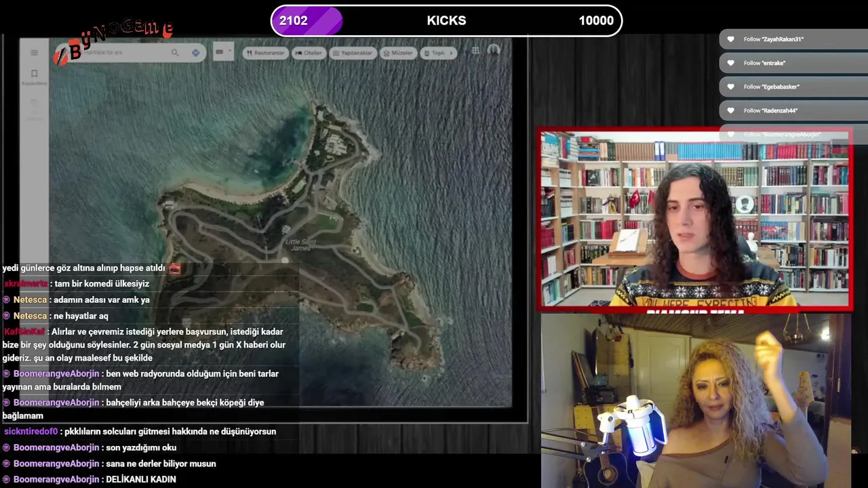This screenshot has width=868, height=488.
Task: Click badge icon beside 'son yazdığımı oku' message
Action: pyautogui.click(x=7, y=447)
